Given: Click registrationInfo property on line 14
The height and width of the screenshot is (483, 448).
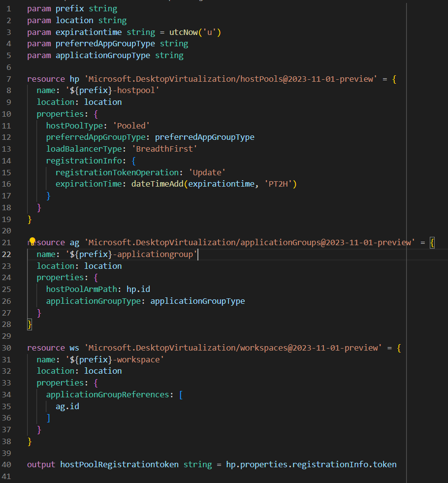Looking at the screenshot, I should tap(84, 161).
